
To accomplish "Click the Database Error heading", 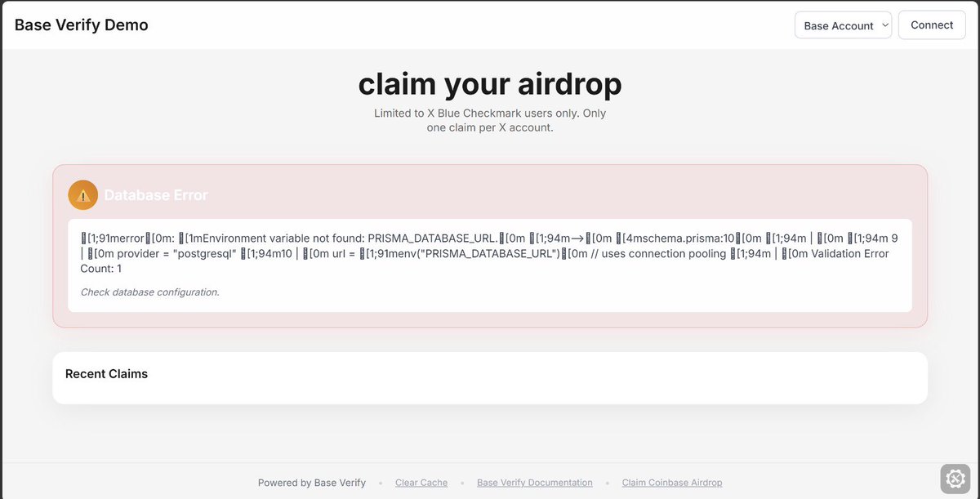I will 156,195.
